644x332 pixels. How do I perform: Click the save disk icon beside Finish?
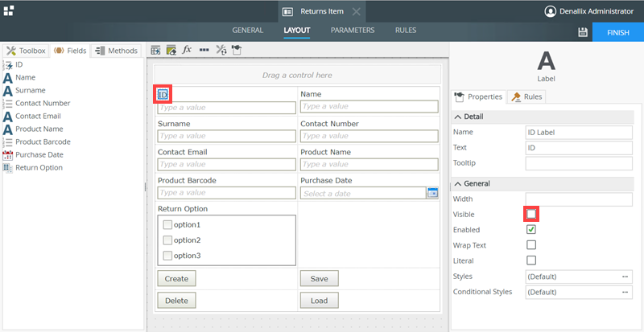point(582,32)
